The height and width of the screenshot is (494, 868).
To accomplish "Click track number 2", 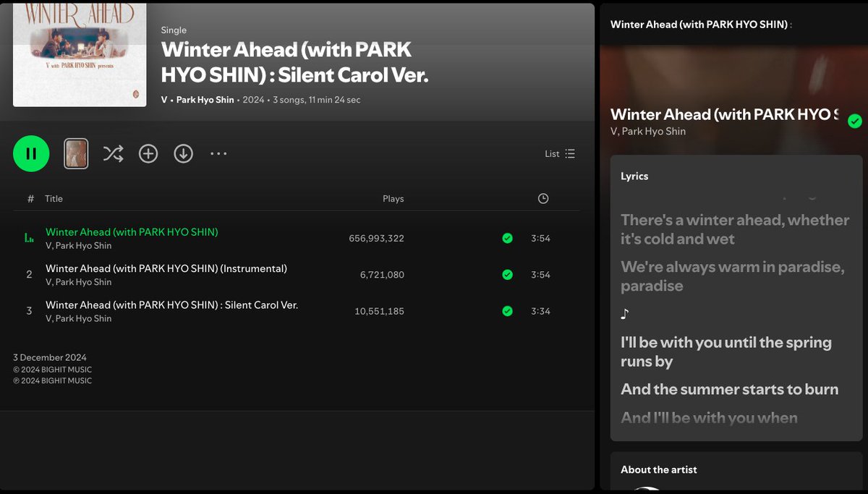I will pos(30,274).
